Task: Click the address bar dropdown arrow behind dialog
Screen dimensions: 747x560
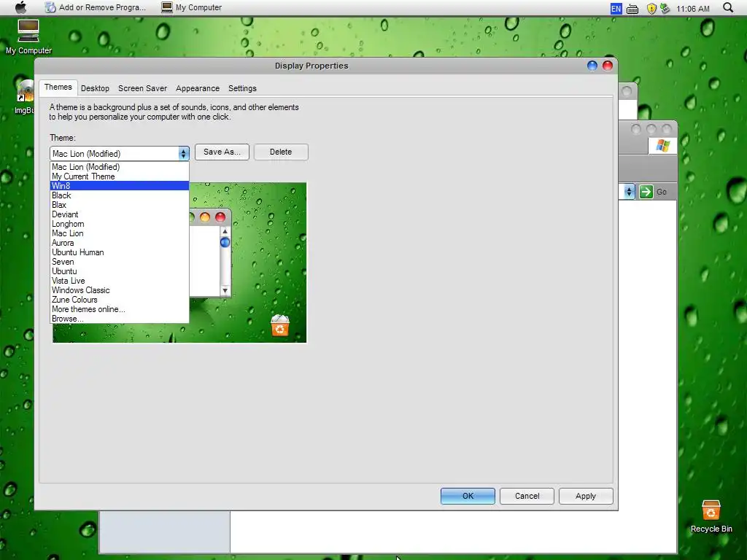Action: [629, 192]
